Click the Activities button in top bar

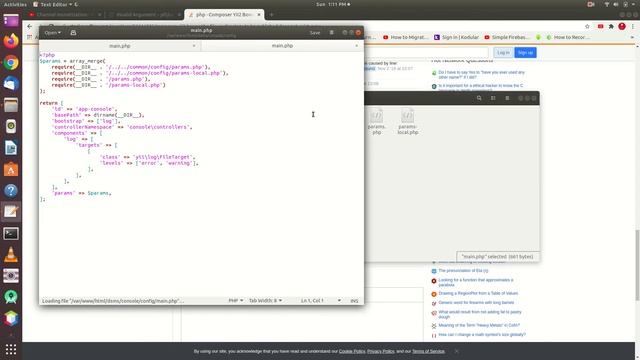(15, 4)
